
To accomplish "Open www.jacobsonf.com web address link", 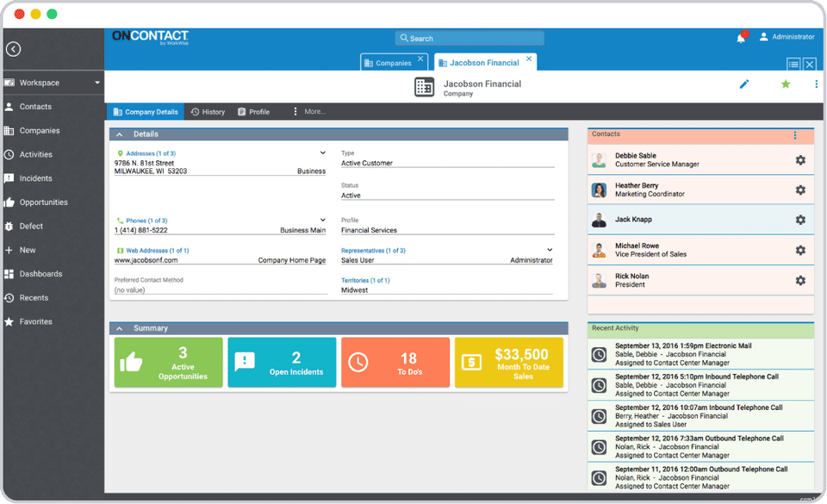I will pyautogui.click(x=146, y=260).
